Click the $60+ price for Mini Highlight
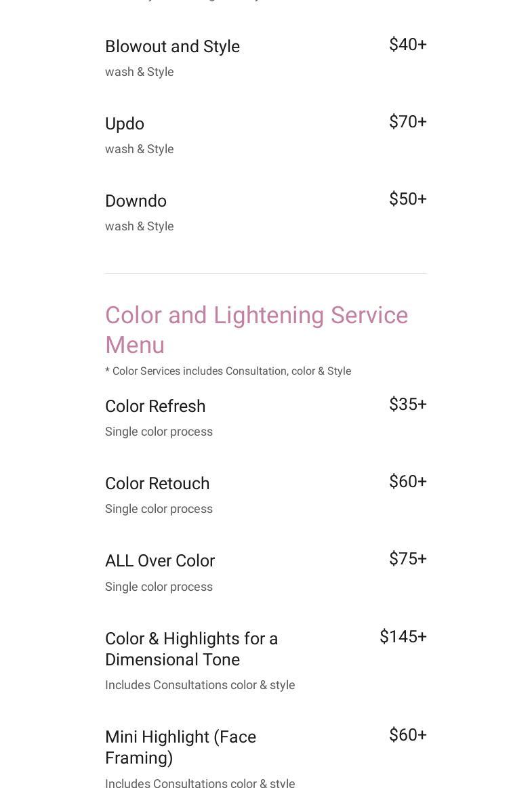This screenshot has height=788, width=532. coord(407,735)
